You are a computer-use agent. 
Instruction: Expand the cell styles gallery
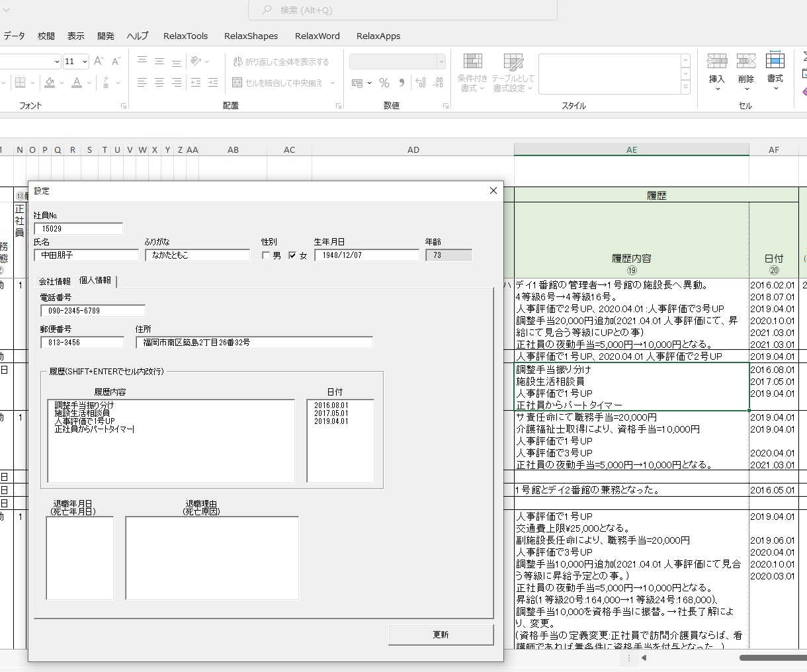coord(685,87)
